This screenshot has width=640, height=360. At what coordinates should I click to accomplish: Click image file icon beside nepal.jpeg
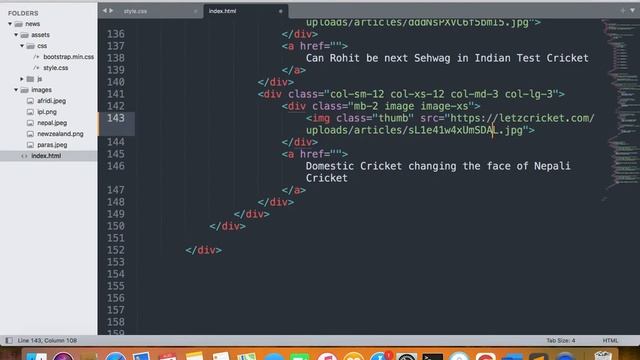click(x=30, y=123)
